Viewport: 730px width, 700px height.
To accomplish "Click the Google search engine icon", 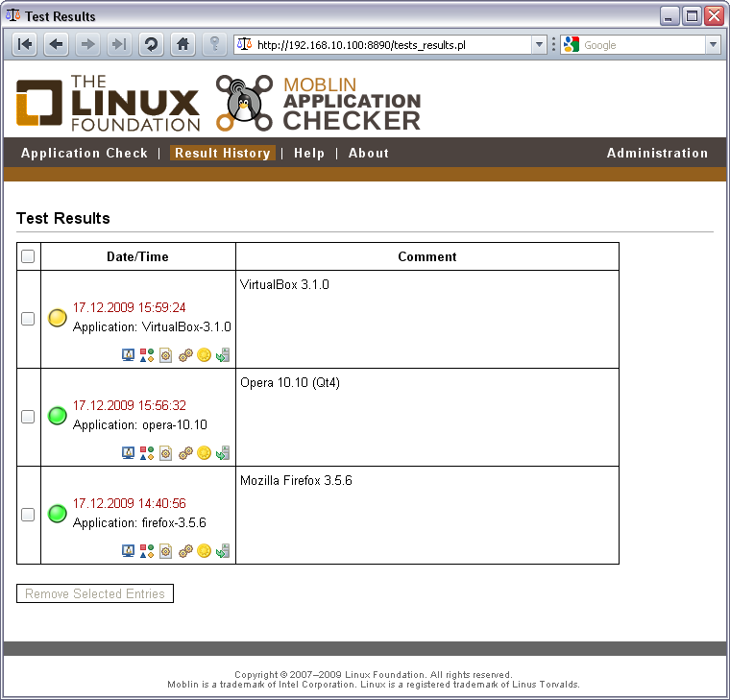I will pos(572,45).
